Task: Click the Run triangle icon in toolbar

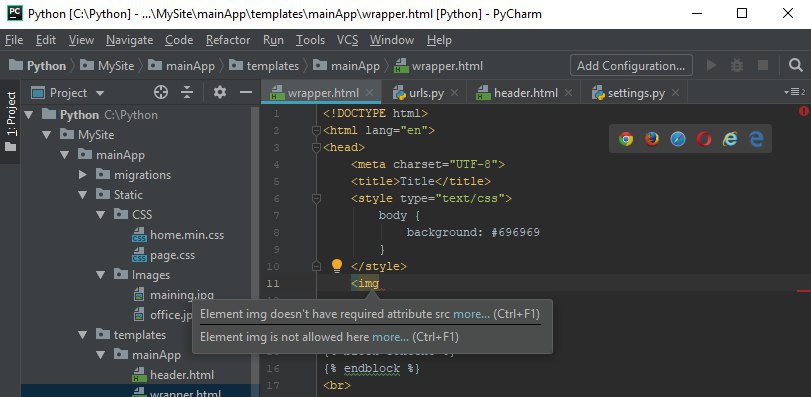Action: [712, 65]
